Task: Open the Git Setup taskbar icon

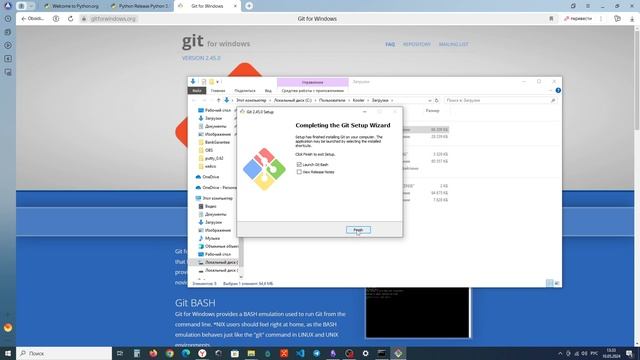Action: click(x=398, y=353)
